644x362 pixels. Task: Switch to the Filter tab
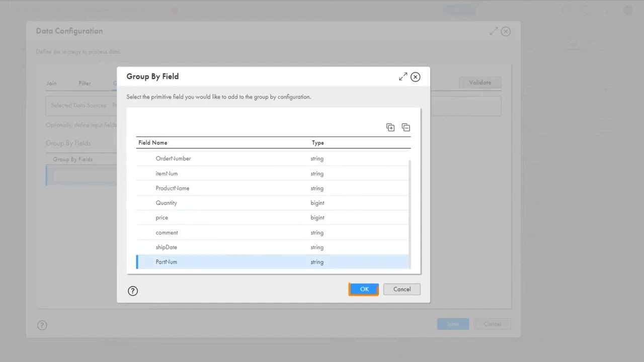[85, 83]
